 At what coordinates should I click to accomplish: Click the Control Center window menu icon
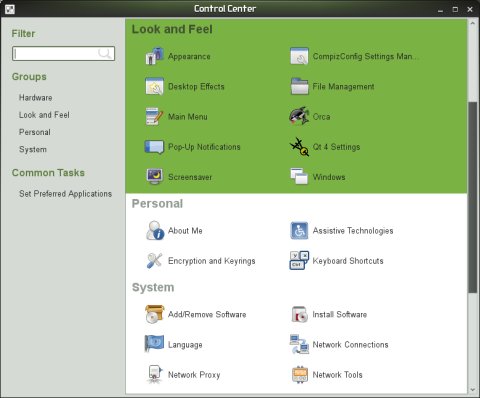(10, 9)
